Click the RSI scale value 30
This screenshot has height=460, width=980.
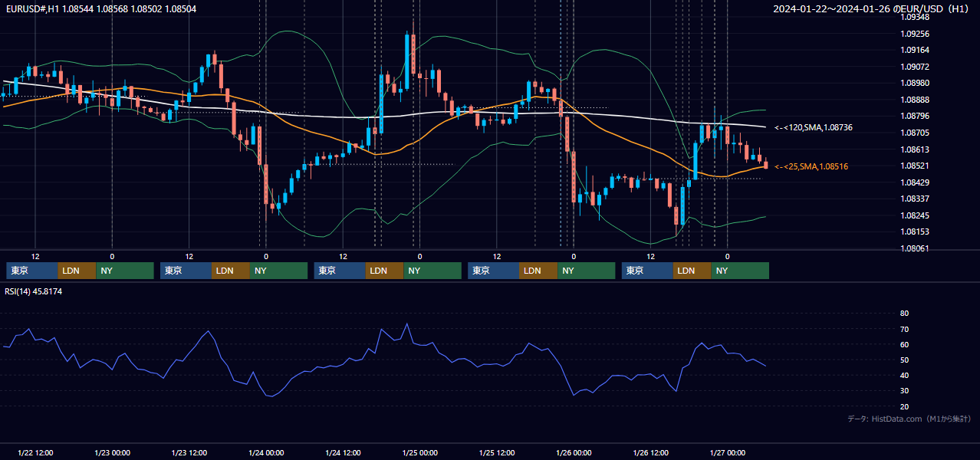point(904,390)
